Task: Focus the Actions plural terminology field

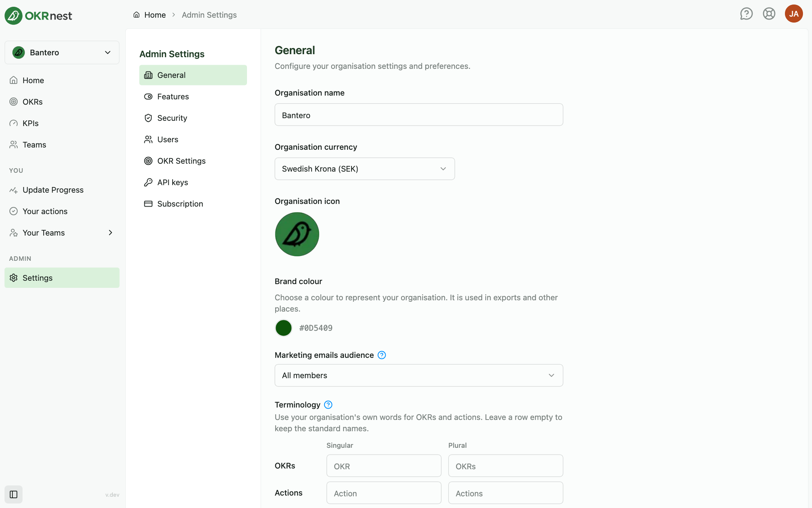Action: 506,493
